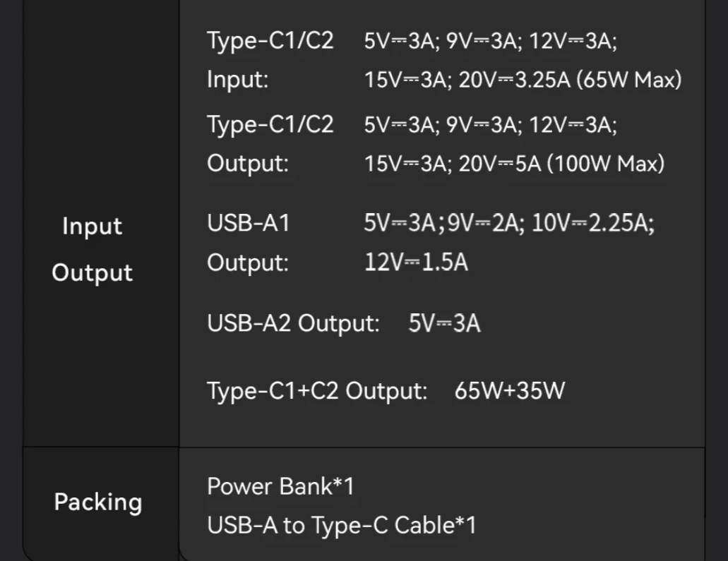Select the '12V⎓1.5A' spec line
This screenshot has width=728, height=561.
[416, 263]
